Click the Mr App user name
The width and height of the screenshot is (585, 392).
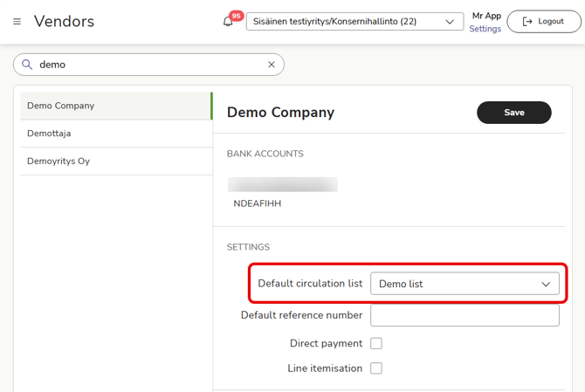pos(486,16)
